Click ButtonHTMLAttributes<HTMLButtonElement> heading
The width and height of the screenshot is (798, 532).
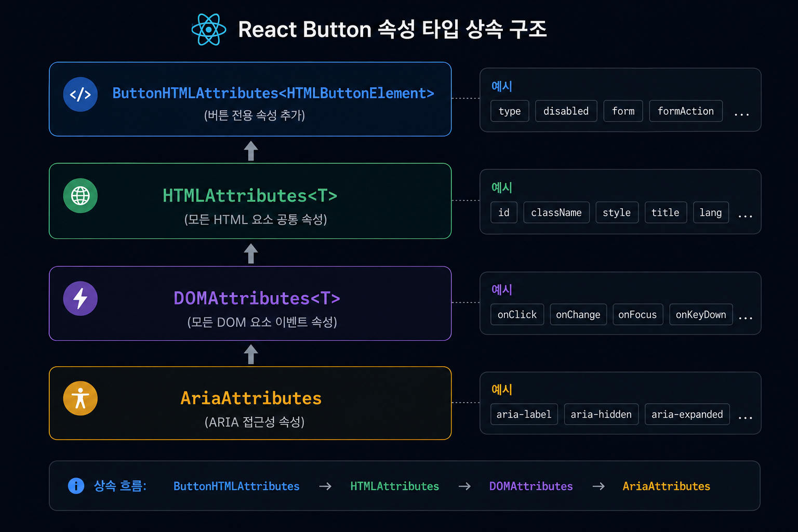(273, 93)
